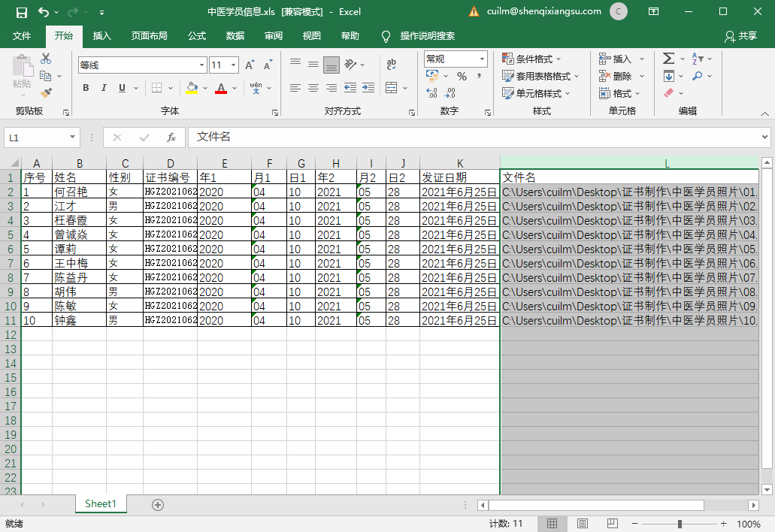Click the red font color A icon
The height and width of the screenshot is (532, 775).
[221, 88]
